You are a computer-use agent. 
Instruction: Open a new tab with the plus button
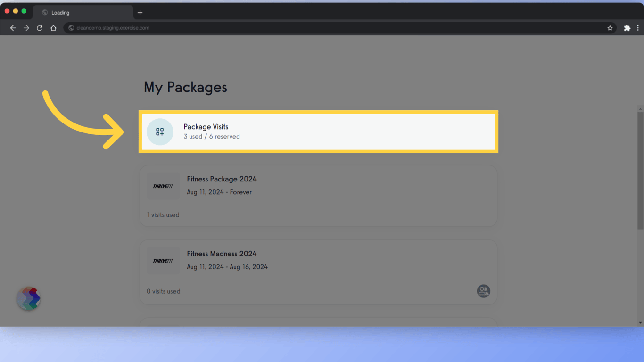click(140, 12)
